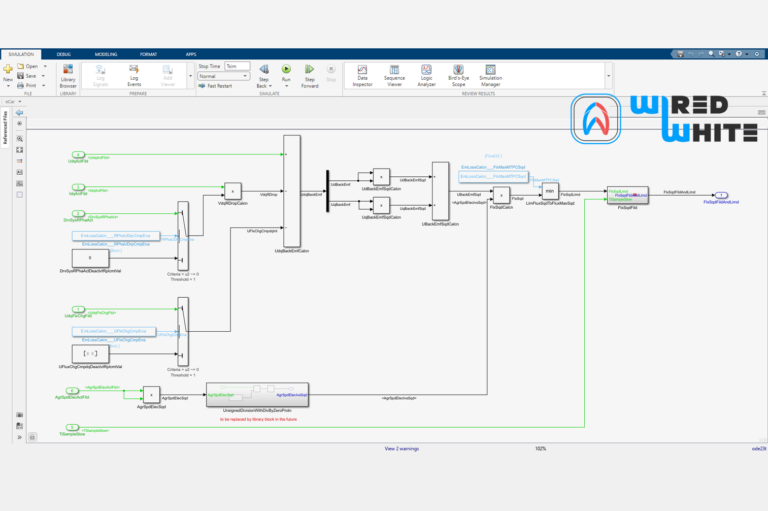Viewport: 768px width, 511px height.
Task: Expand the left palette with the double chevron
Action: click(20, 437)
